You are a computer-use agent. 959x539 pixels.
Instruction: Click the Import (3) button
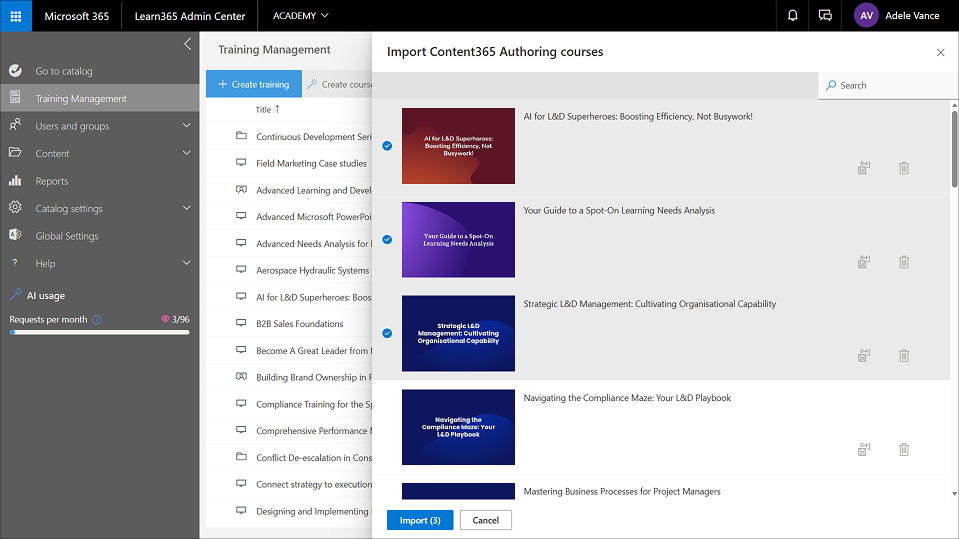pyautogui.click(x=419, y=520)
